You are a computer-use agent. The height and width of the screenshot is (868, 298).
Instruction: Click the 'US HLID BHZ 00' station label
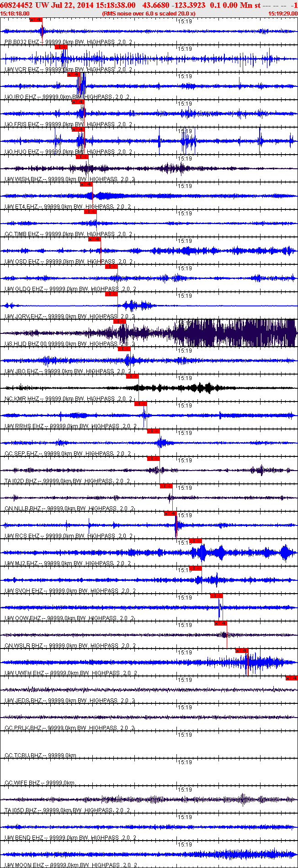[26, 344]
